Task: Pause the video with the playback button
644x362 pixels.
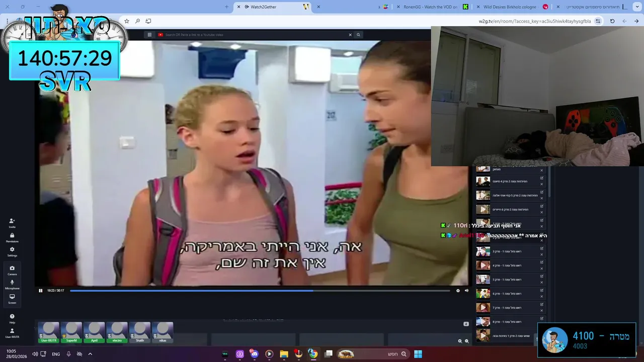Action: click(x=41, y=291)
